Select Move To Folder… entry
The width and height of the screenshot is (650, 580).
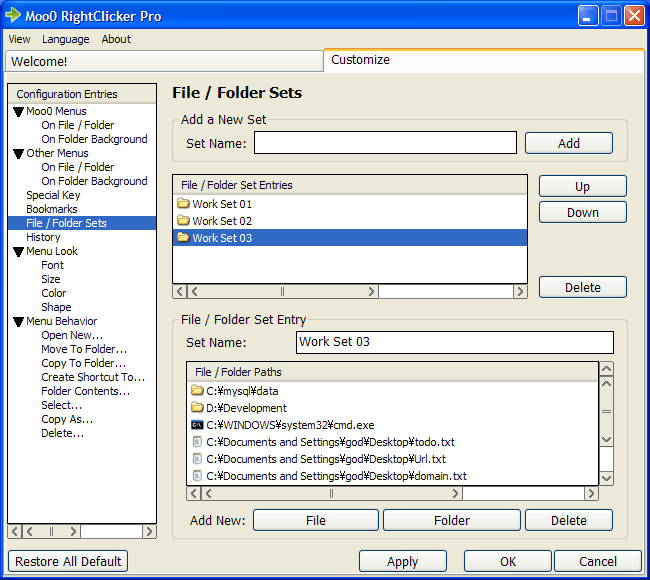tap(84, 349)
